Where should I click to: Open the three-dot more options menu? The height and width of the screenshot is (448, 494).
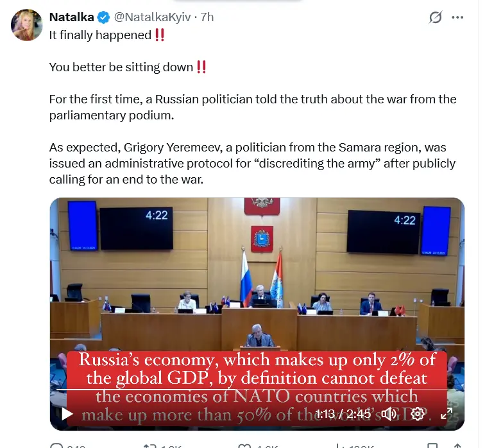point(457,17)
